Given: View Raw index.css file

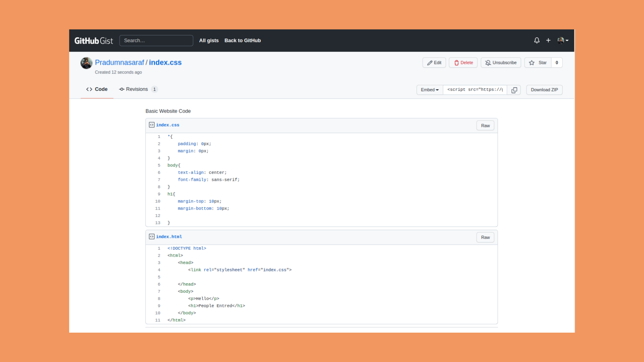Looking at the screenshot, I should pyautogui.click(x=485, y=126).
